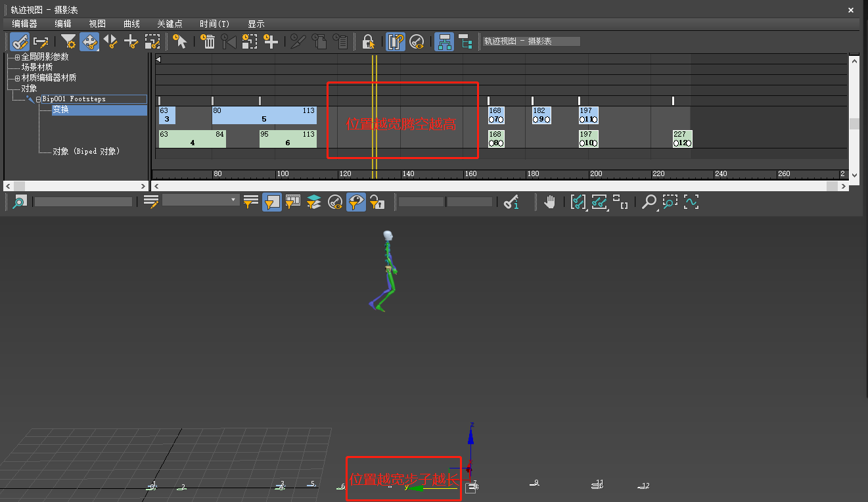This screenshot has height=502, width=868.
Task: Click the Delete Time trash icon
Action: (208, 41)
